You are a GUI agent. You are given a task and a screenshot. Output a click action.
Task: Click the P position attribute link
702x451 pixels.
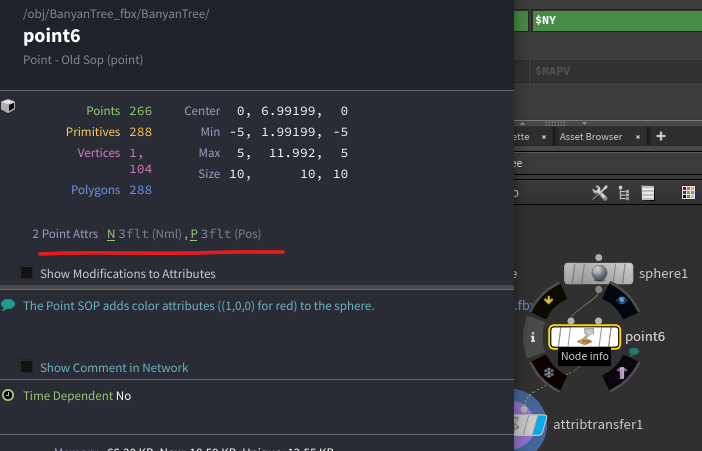[x=194, y=234]
